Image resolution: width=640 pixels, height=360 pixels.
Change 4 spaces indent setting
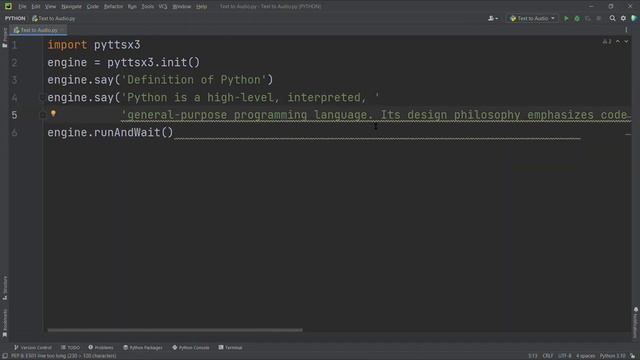pos(586,356)
